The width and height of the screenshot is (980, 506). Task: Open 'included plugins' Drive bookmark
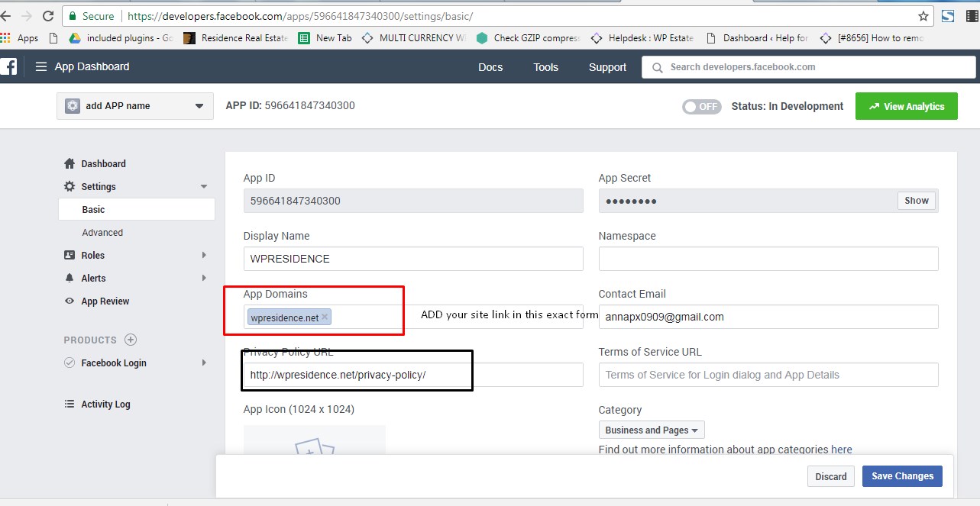[121, 37]
